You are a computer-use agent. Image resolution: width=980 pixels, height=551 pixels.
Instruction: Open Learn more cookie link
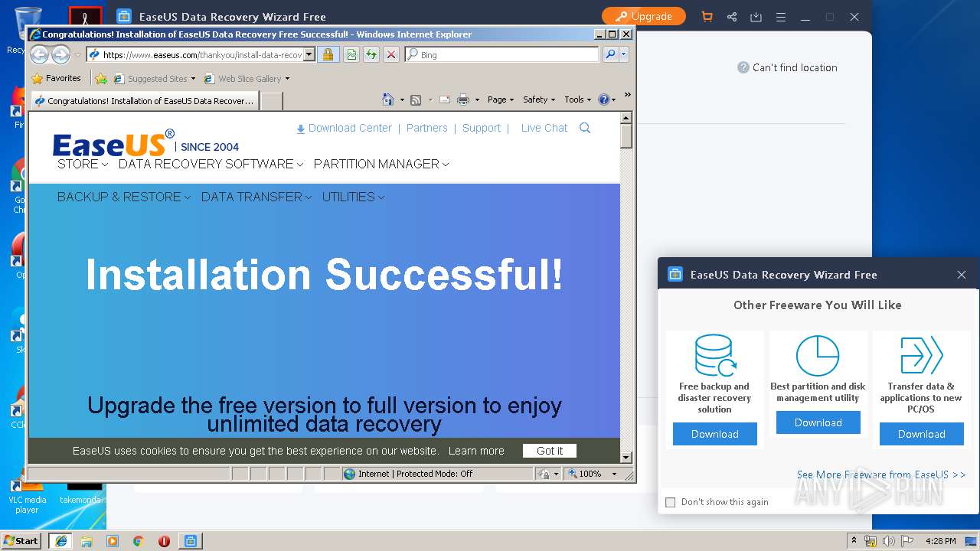(x=476, y=451)
